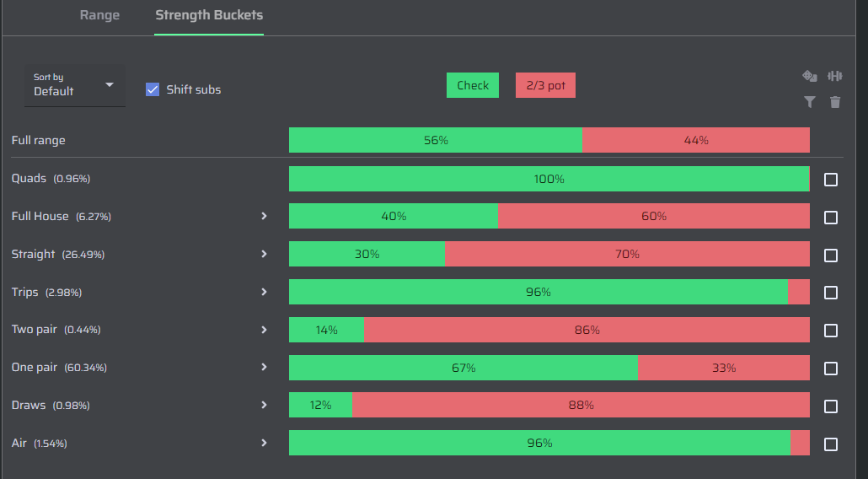Expand the Trips sub-buckets chevron
The height and width of the screenshot is (479, 868).
pos(264,292)
